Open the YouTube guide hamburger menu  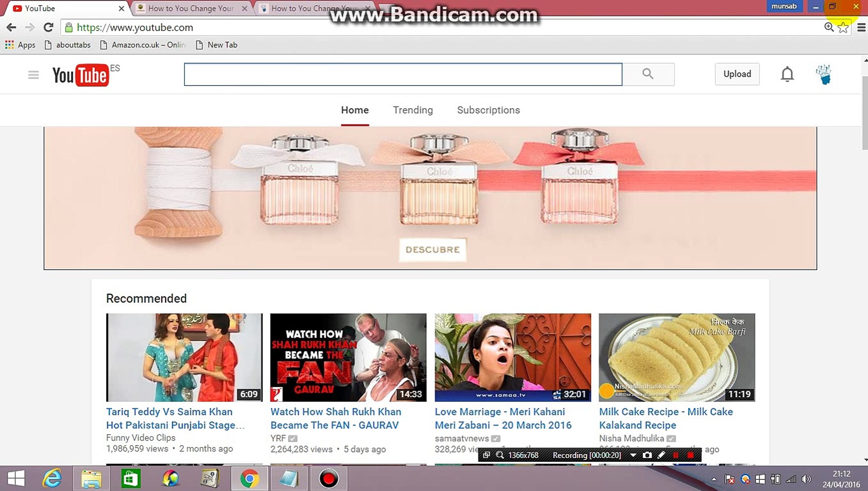point(33,74)
